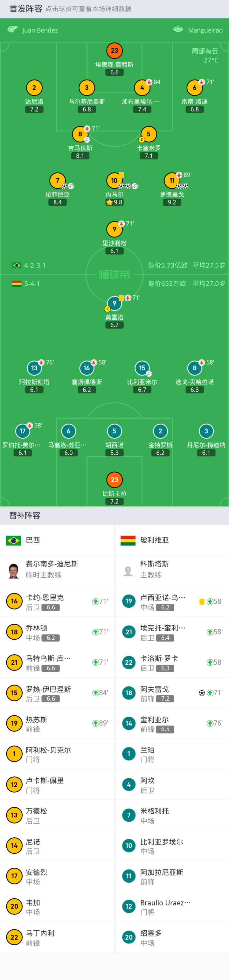Tap Rodrygo's 9.2 rating label
Viewport: 229px width, 980px height.
172,202
